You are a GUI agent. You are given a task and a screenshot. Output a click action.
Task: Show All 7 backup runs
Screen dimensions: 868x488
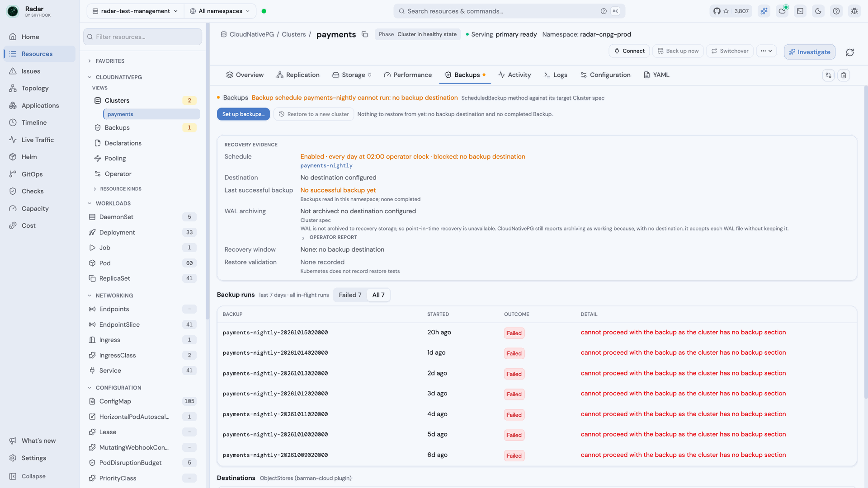point(378,295)
